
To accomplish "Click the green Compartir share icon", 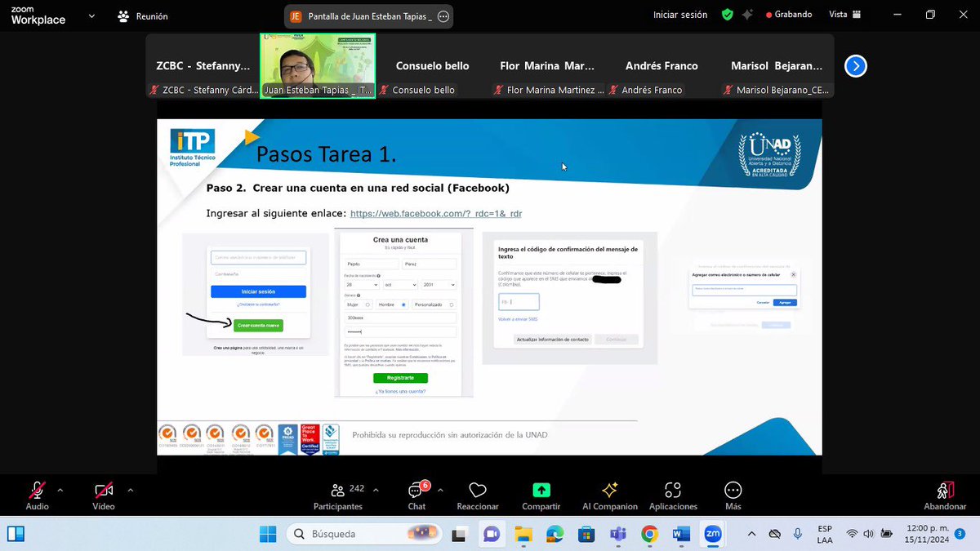I will click(541, 490).
